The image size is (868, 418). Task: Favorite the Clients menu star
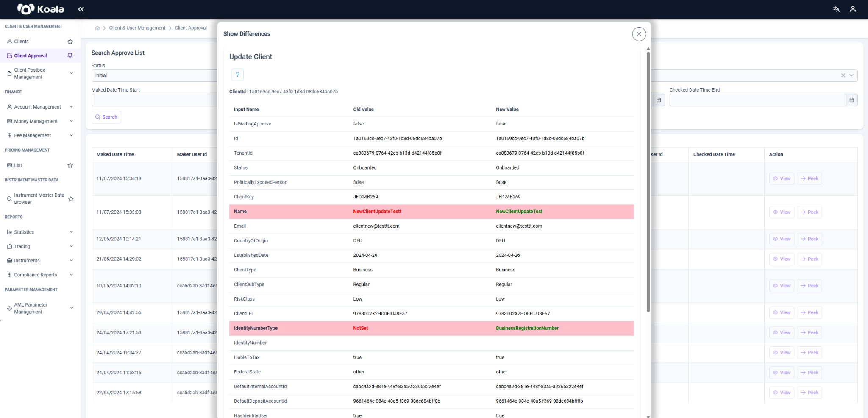70,42
